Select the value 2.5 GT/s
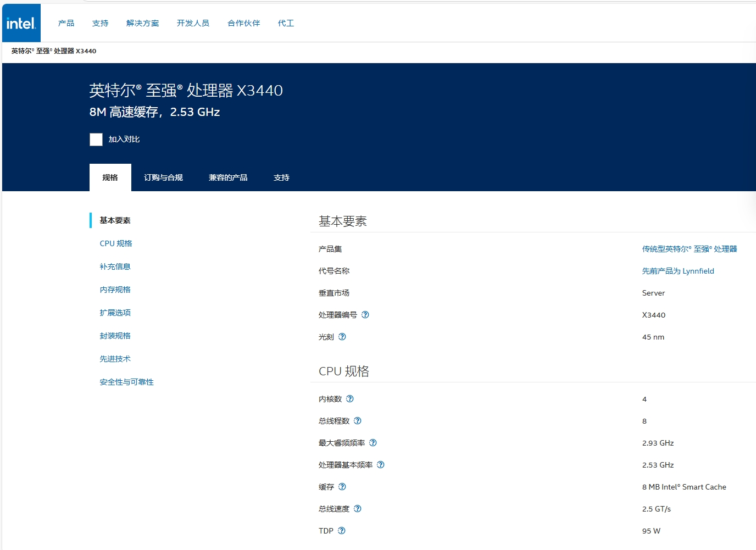756x550 pixels. [x=657, y=509]
